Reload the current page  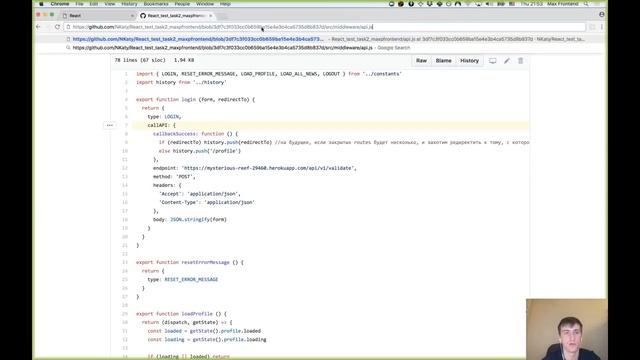57,27
